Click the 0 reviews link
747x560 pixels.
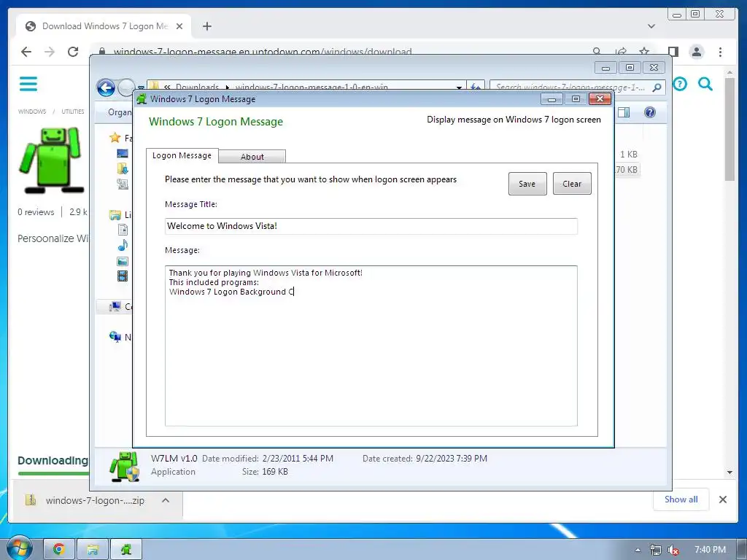[36, 212]
